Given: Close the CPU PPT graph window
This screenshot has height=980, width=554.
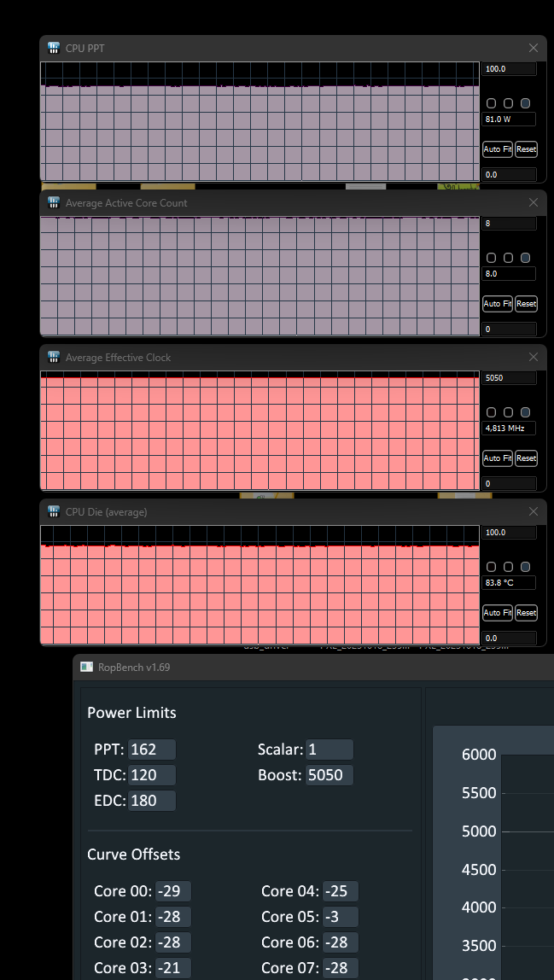Looking at the screenshot, I should pyautogui.click(x=534, y=48).
